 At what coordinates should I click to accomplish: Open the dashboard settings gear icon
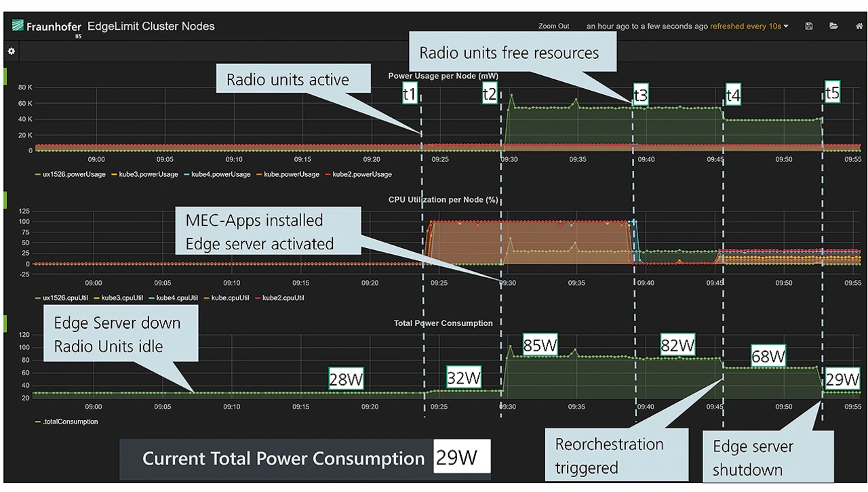click(12, 51)
